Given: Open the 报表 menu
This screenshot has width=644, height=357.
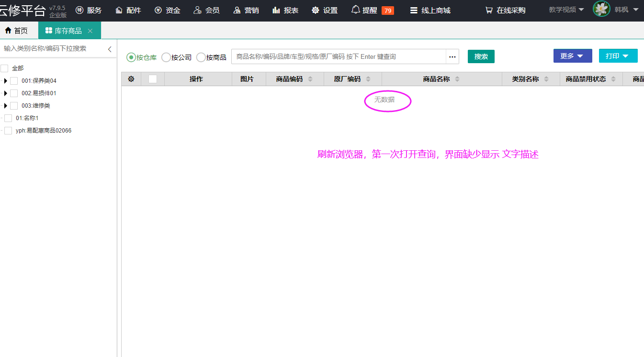Looking at the screenshot, I should point(285,10).
